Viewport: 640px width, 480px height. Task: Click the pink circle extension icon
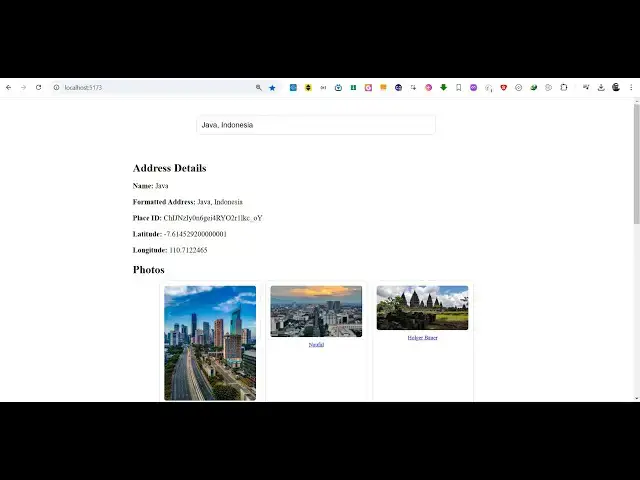coord(428,87)
